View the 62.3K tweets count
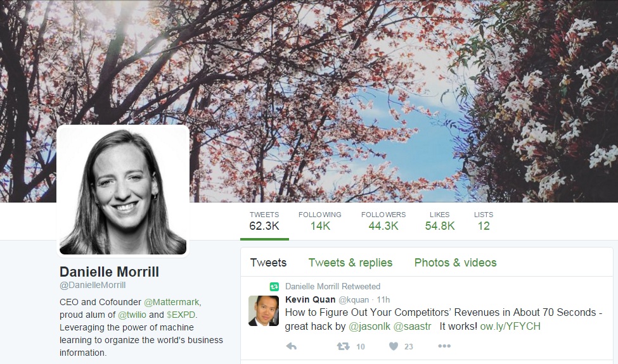 (x=264, y=221)
